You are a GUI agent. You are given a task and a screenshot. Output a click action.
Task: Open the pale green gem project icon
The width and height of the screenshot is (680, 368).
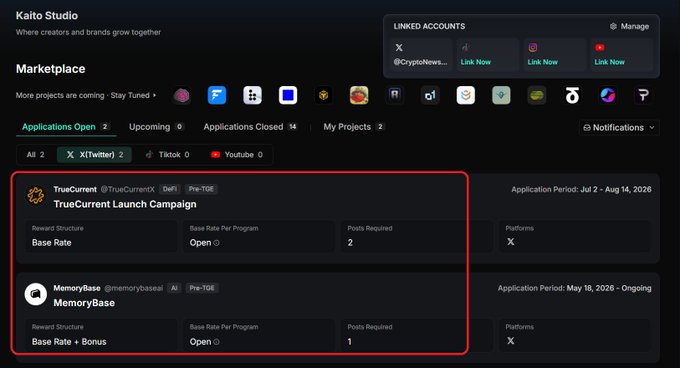coord(501,95)
